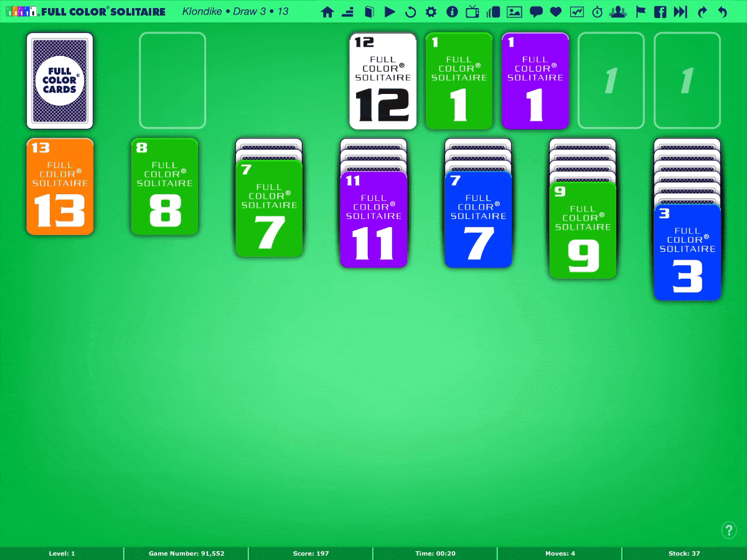This screenshot has height=560, width=747.
Task: Click the heart favorite icon
Action: point(556,11)
